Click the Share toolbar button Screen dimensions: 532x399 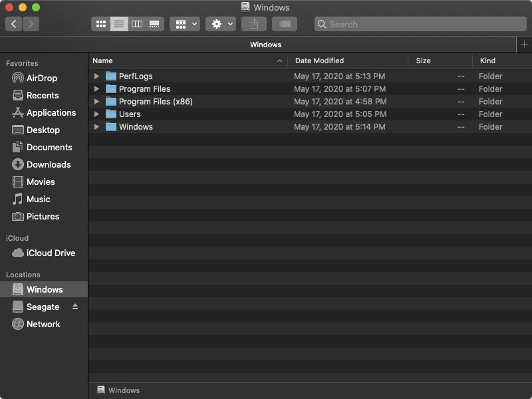[x=254, y=24]
